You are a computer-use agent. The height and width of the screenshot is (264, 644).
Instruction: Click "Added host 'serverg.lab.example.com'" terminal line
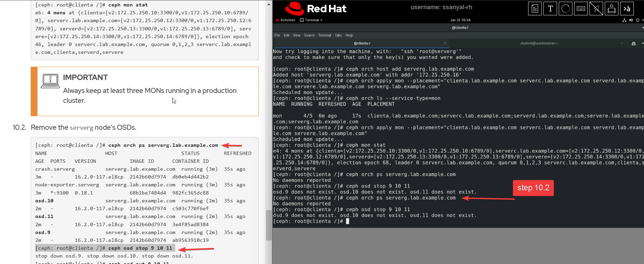click(x=367, y=75)
